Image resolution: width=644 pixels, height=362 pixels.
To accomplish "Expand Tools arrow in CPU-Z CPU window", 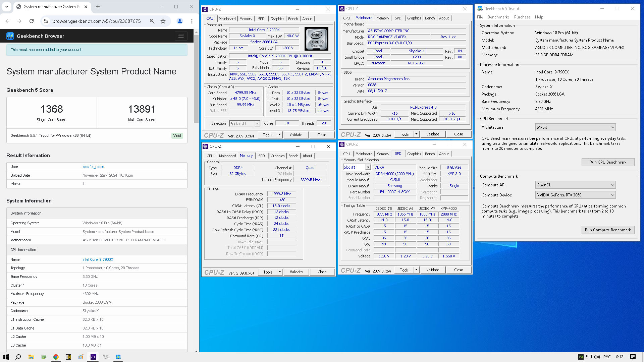I will [279, 135].
